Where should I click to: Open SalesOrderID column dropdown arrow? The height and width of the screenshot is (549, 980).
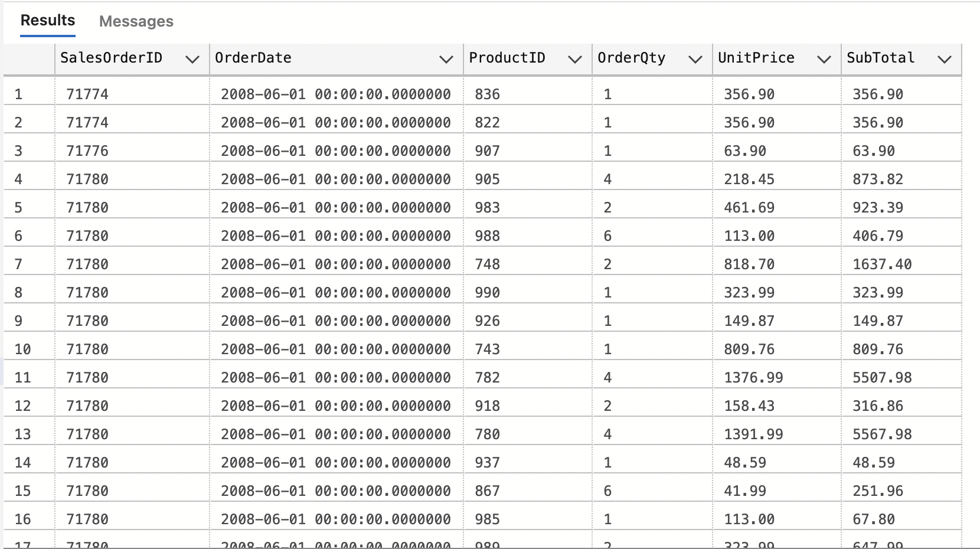point(192,59)
